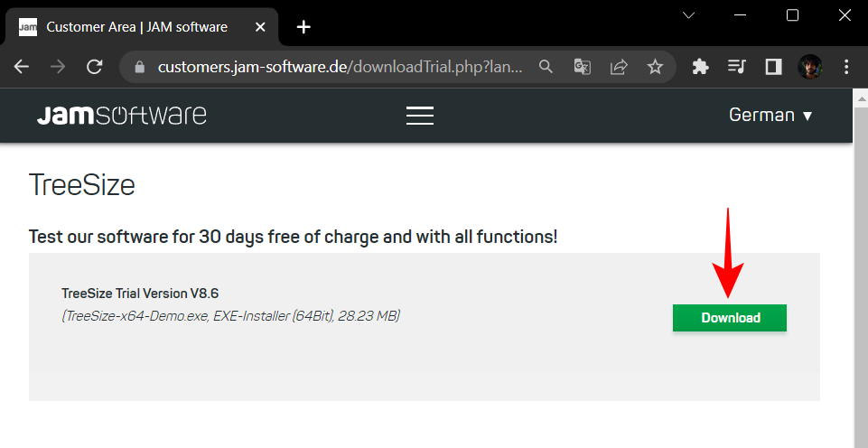Open the Chrome three-dot menu
The width and height of the screenshot is (868, 448).
846,67
